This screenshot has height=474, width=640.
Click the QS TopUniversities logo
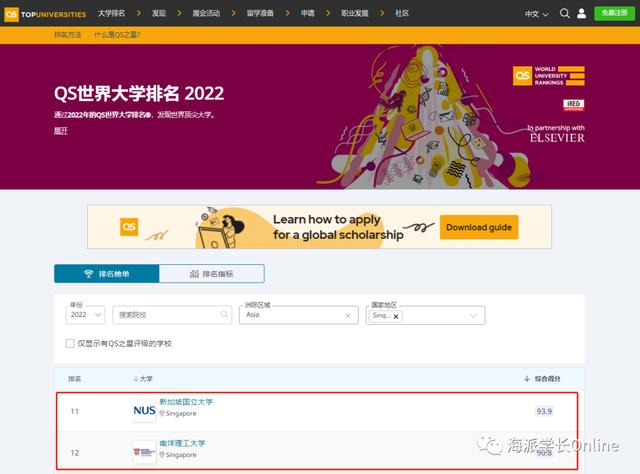point(45,14)
